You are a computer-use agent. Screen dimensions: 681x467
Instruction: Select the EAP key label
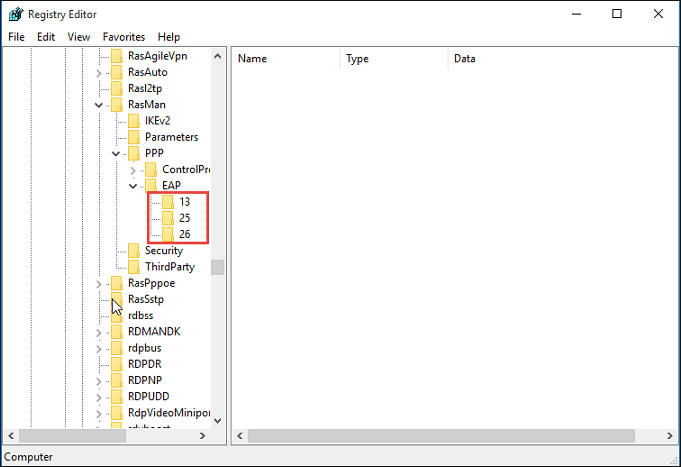coord(172,185)
